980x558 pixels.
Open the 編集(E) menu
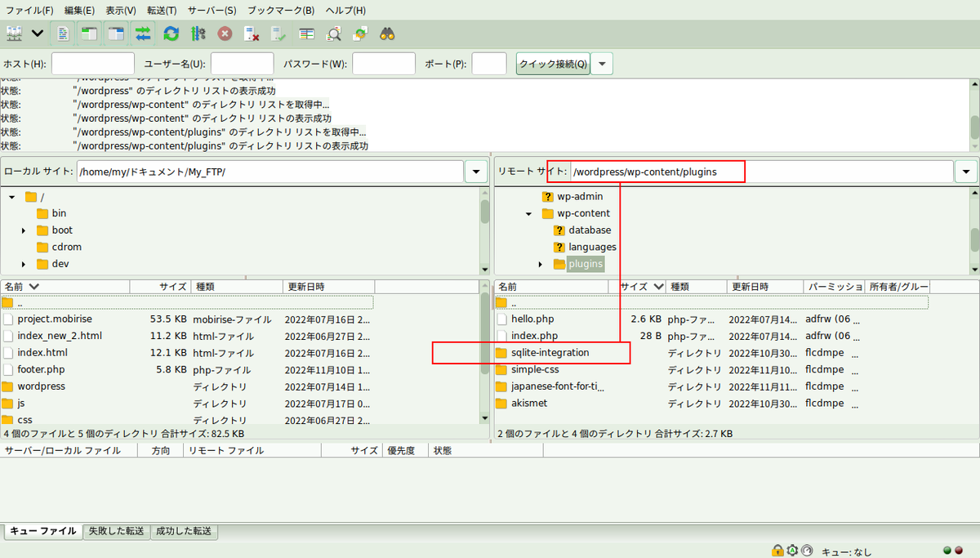click(79, 11)
